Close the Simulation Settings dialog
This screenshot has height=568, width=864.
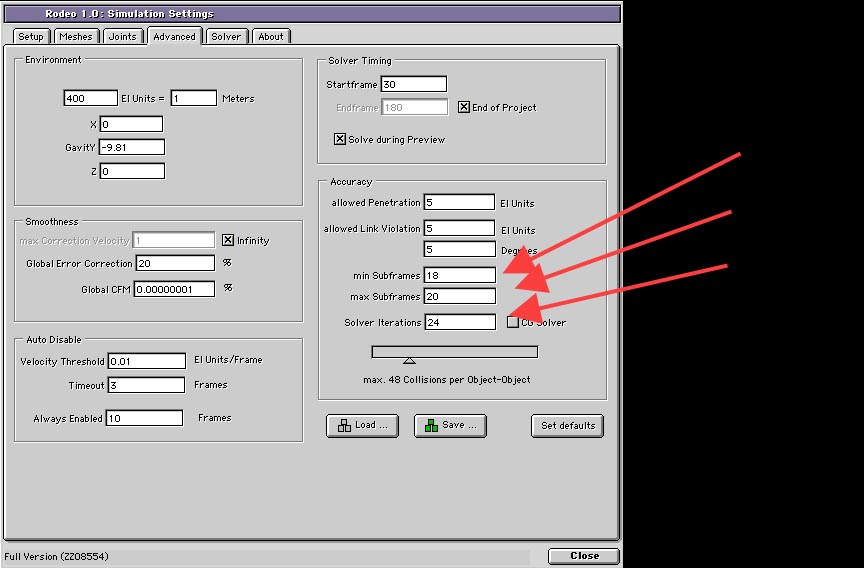[x=583, y=556]
